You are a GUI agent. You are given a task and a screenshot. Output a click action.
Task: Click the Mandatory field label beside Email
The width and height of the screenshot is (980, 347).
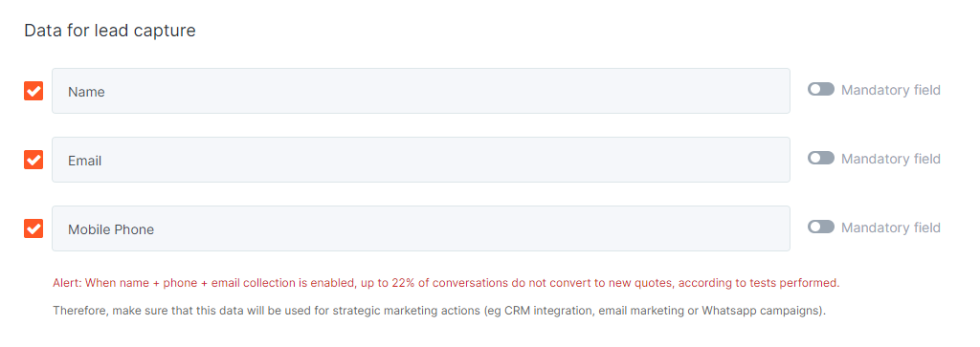pos(891,159)
